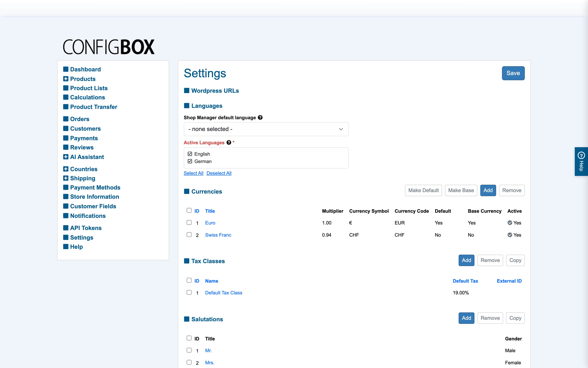
Task: Click the Save button
Action: pyautogui.click(x=513, y=73)
